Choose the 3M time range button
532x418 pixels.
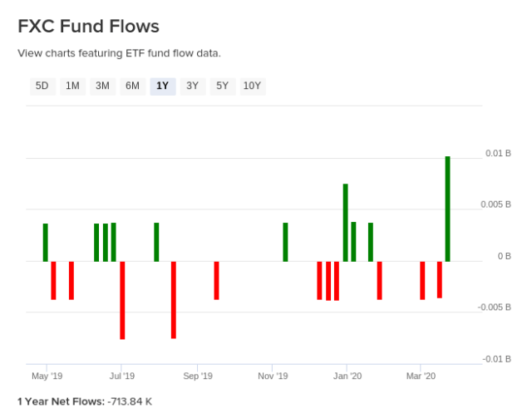[102, 86]
